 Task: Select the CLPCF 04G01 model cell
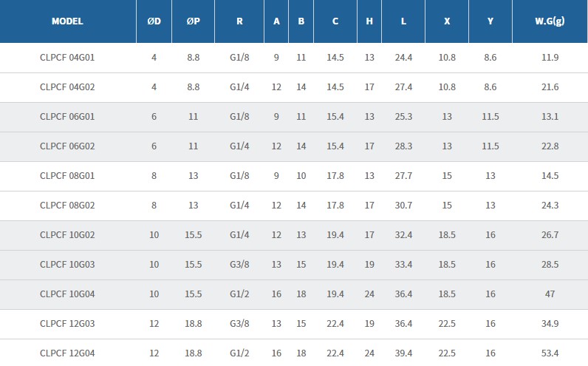67,57
